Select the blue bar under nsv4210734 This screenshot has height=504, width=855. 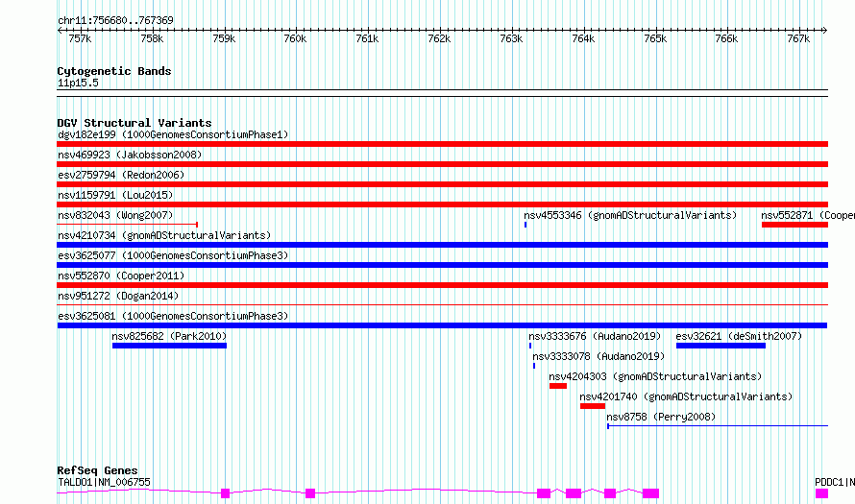(442, 245)
